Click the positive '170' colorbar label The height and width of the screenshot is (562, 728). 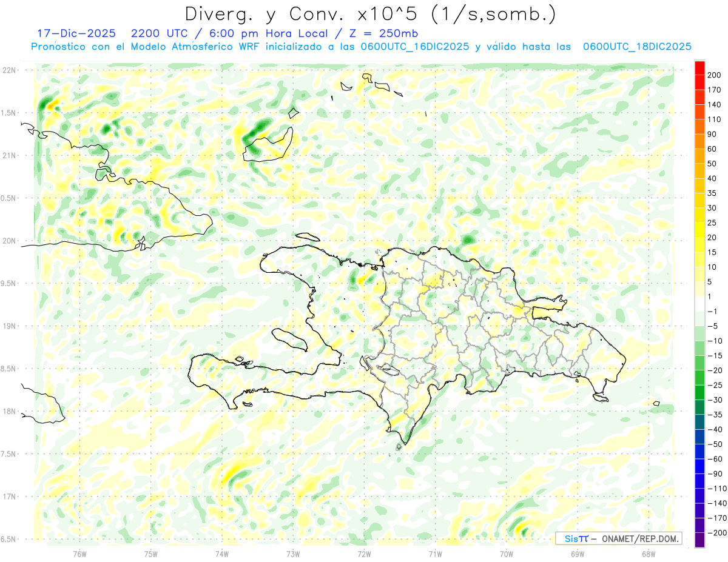pyautogui.click(x=715, y=90)
